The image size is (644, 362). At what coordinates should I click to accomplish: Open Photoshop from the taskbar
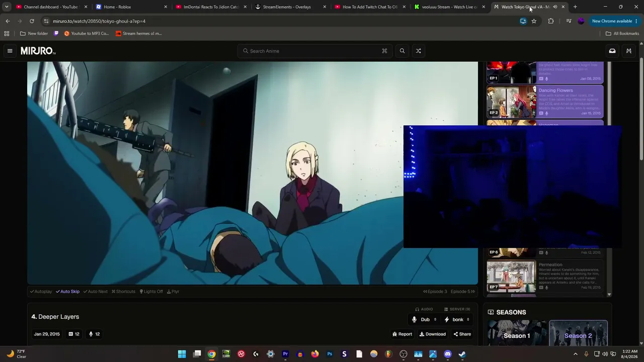point(330,354)
